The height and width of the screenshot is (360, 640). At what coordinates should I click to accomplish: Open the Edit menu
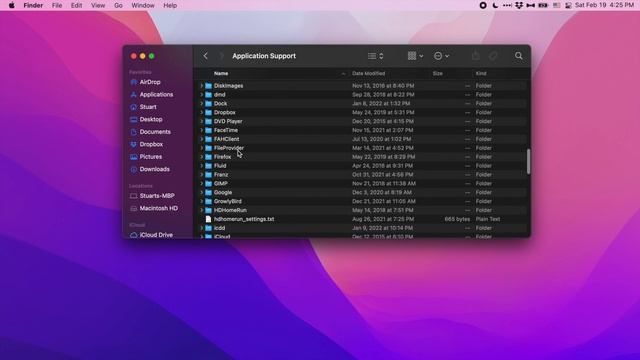pos(76,5)
